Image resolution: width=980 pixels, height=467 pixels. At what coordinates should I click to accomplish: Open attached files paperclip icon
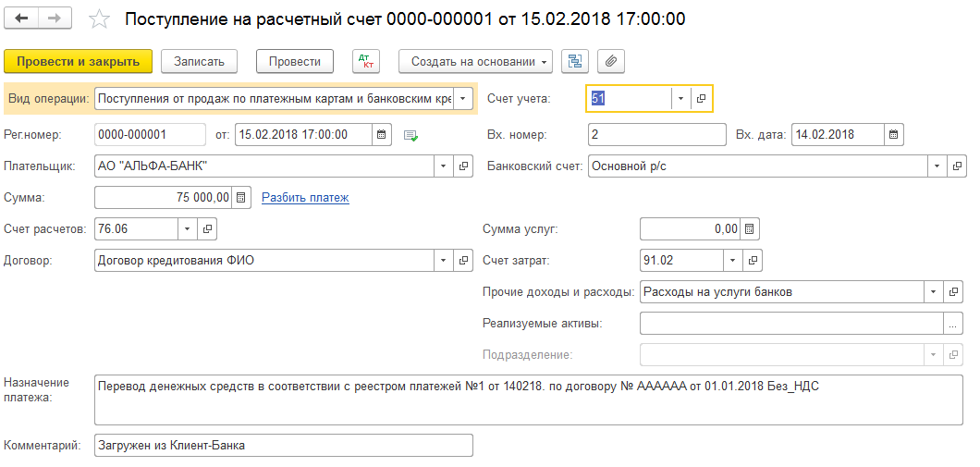(611, 61)
